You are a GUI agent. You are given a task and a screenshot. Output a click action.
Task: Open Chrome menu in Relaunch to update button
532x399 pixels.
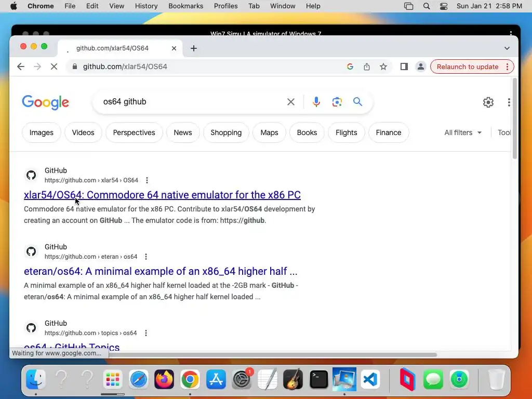point(508,66)
